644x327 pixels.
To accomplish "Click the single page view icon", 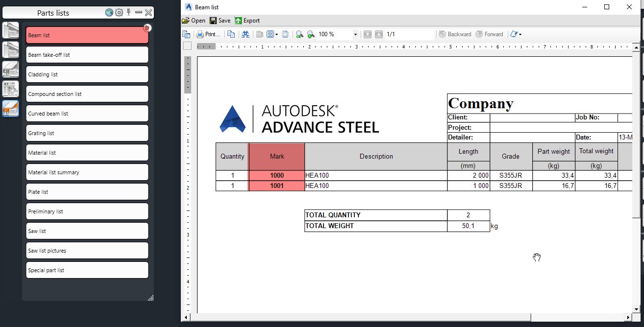I will pyautogui.click(x=259, y=34).
